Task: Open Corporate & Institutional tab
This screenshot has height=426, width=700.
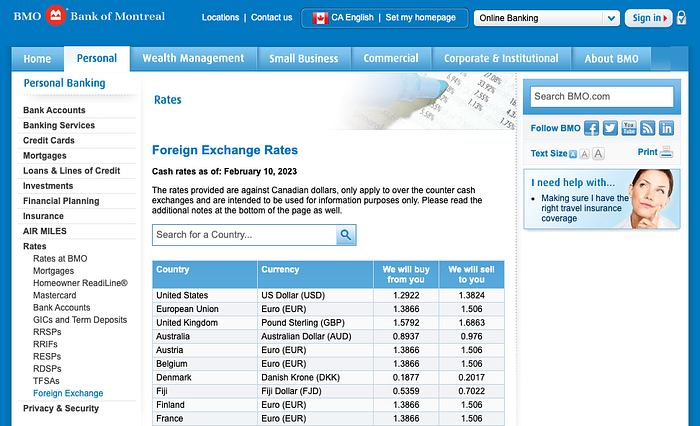Action: tap(501, 59)
